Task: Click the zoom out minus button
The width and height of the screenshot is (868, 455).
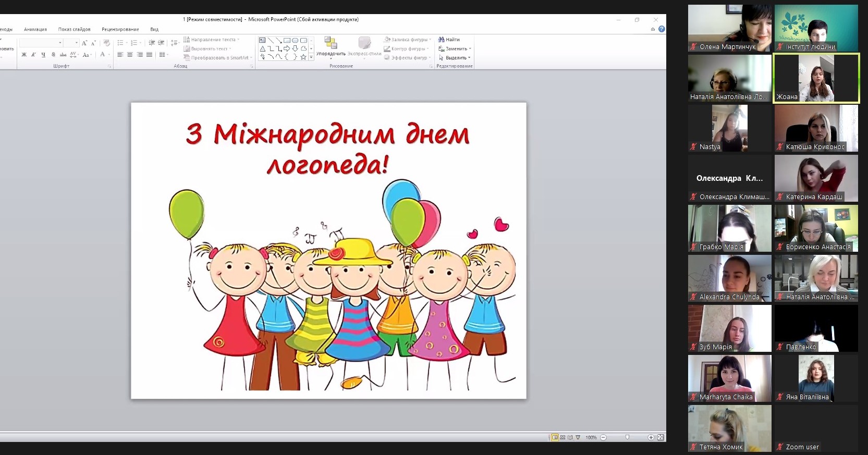Action: 603,437
